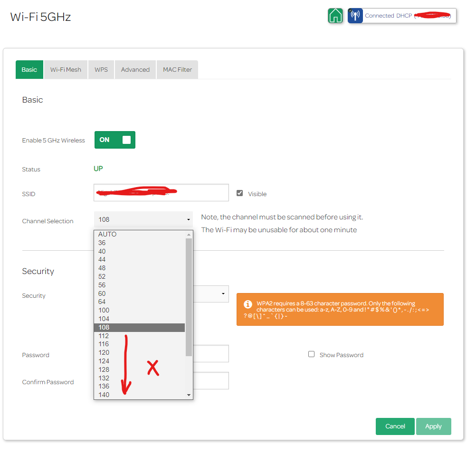Click the Apply button
The width and height of the screenshot is (476, 454).
(x=433, y=426)
